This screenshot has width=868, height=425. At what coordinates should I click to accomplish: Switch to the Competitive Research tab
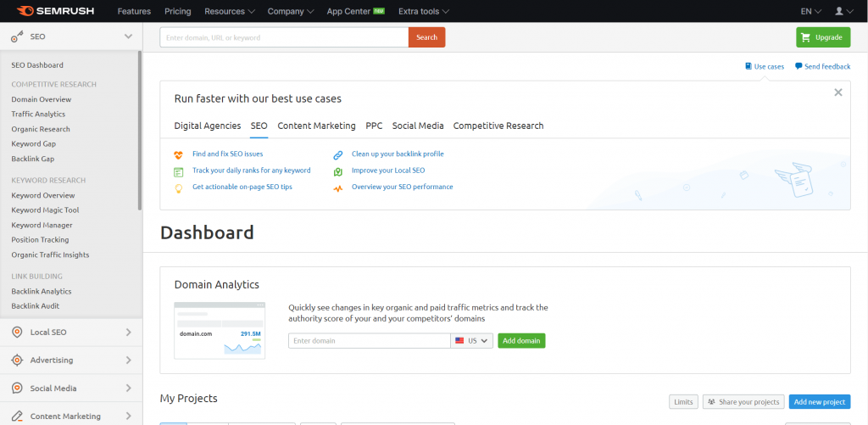point(498,126)
